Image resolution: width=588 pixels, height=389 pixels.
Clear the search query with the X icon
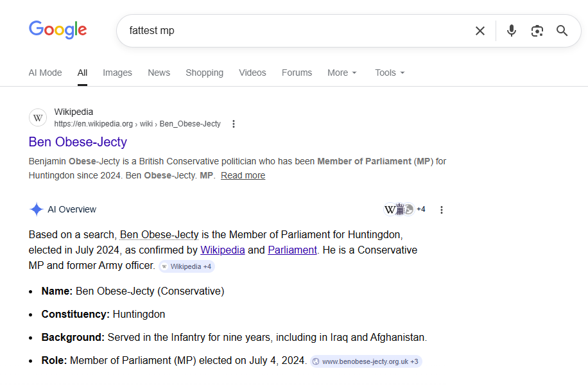click(x=480, y=31)
